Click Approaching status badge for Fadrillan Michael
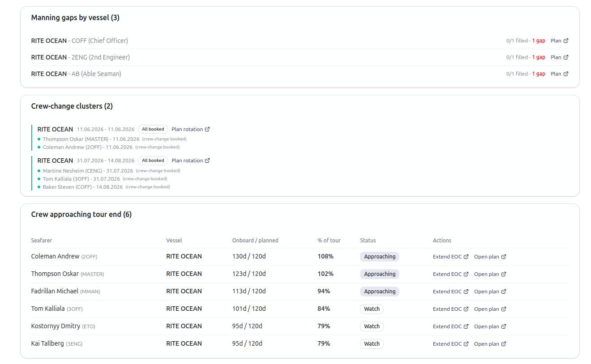The height and width of the screenshot is (364, 591). click(380, 292)
